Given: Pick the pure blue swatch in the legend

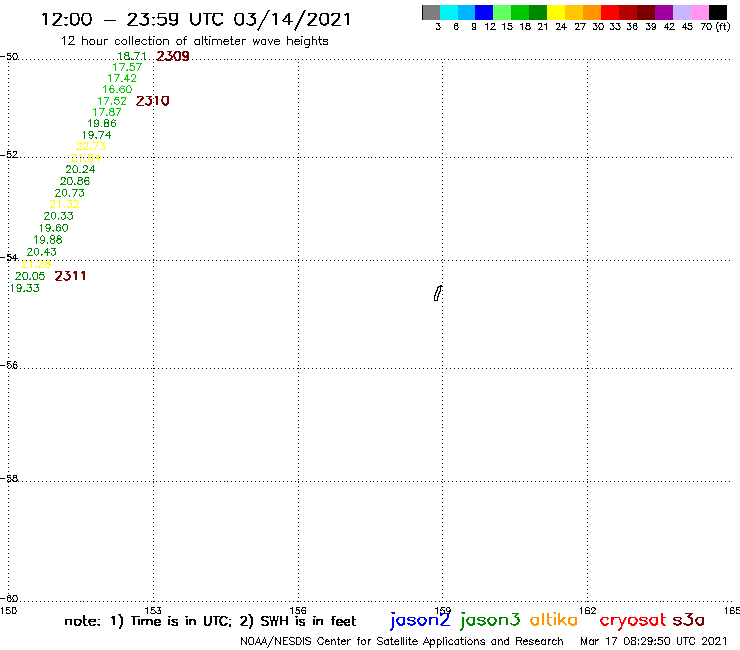Looking at the screenshot, I should 485,12.
